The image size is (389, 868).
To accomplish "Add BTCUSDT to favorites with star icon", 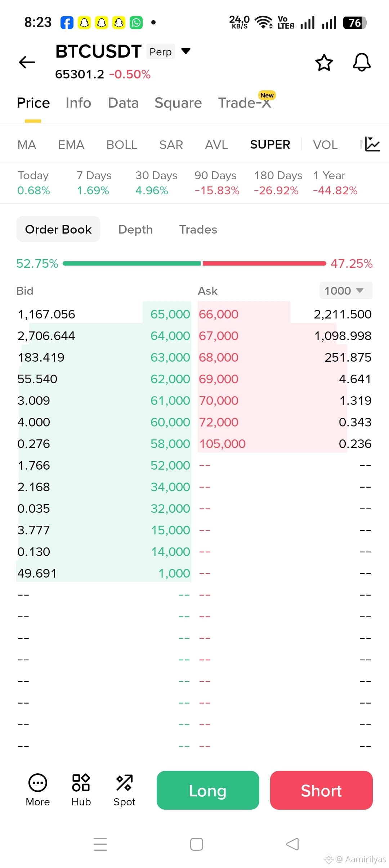I will click(324, 63).
